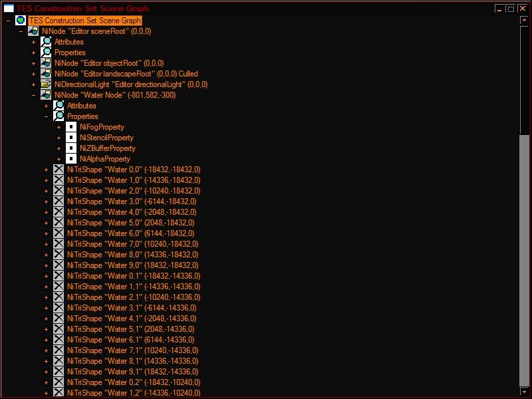Click the node icon for Editor objectRoot
Image resolution: width=532 pixels, height=399 pixels.
point(46,63)
